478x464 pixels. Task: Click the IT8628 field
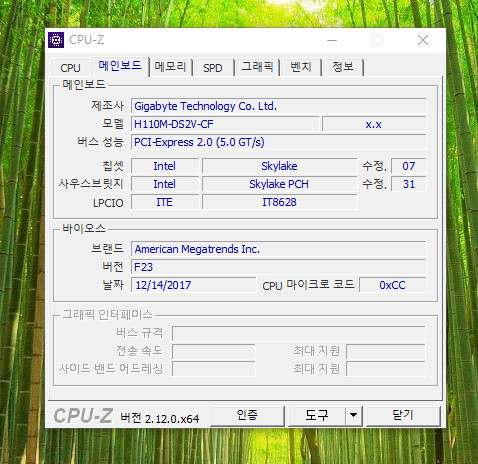pos(279,202)
